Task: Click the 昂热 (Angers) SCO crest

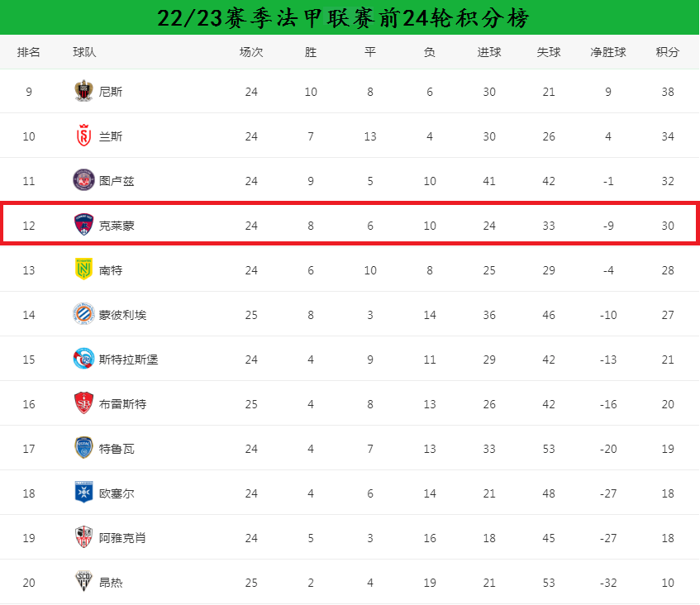Action: 83,581
